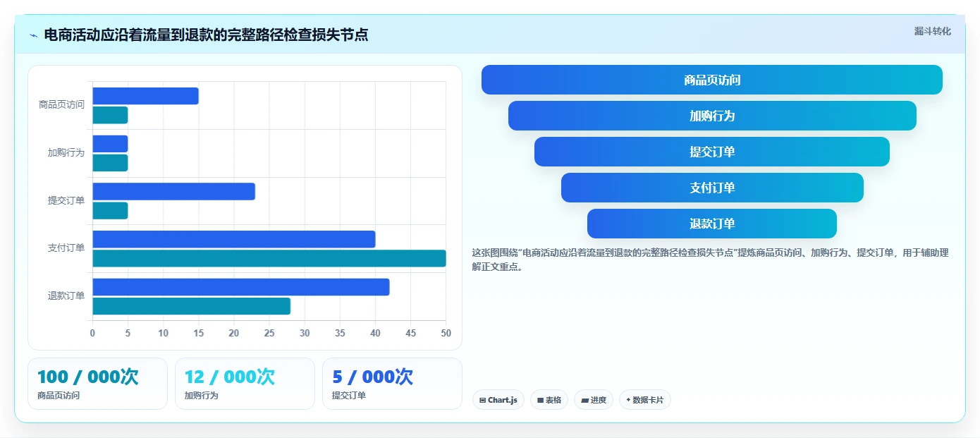Click the Chart.js tag chip
980x438 pixels.
(x=498, y=400)
